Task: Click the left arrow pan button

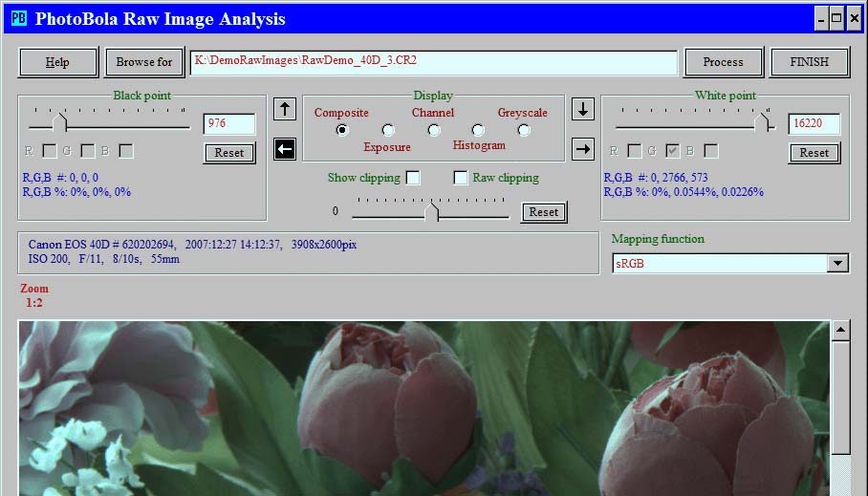Action: tap(284, 148)
